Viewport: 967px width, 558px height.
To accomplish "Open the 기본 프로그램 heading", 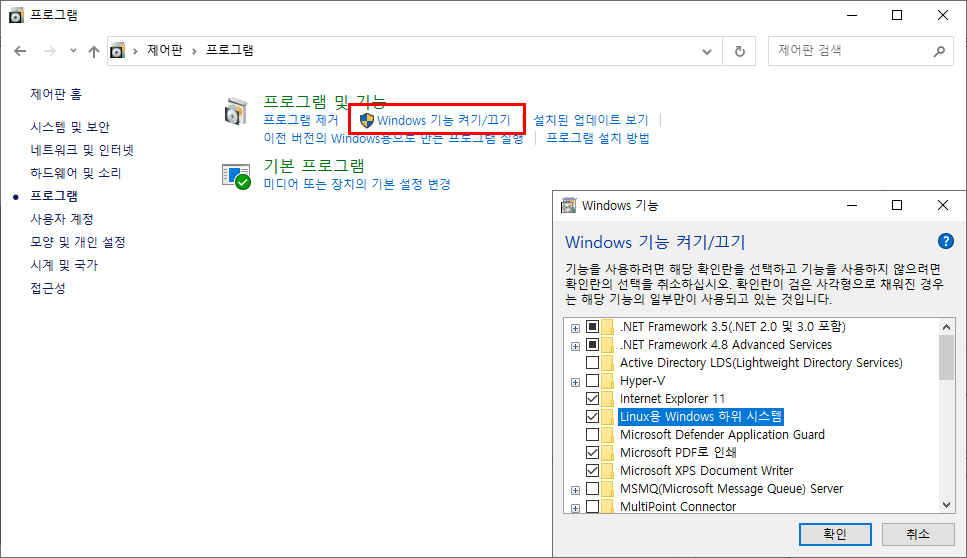I will pyautogui.click(x=314, y=166).
